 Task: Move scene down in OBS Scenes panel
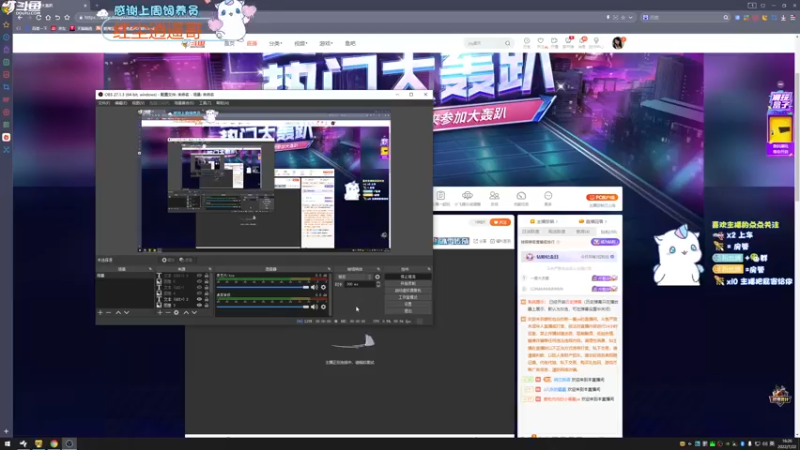tap(127, 312)
